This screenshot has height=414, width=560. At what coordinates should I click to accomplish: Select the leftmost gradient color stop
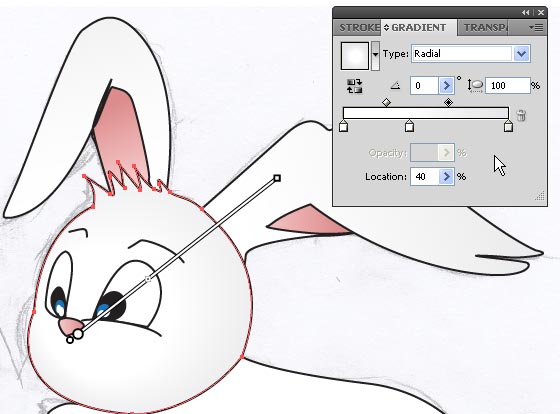click(343, 126)
